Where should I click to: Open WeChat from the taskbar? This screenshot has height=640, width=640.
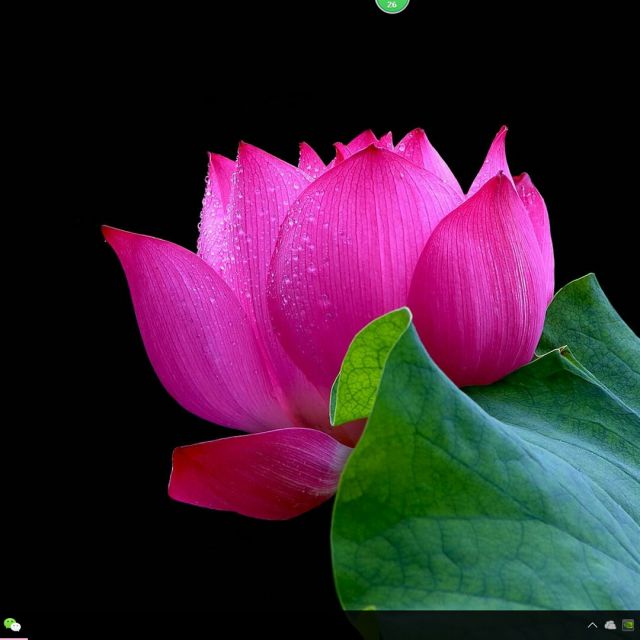12,624
